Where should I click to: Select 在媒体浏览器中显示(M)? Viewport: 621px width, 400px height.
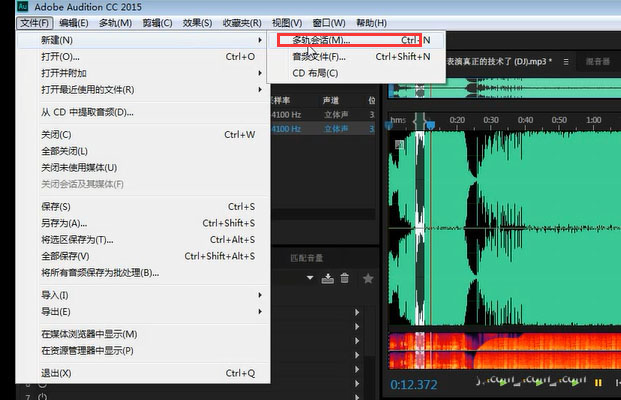tap(143, 334)
